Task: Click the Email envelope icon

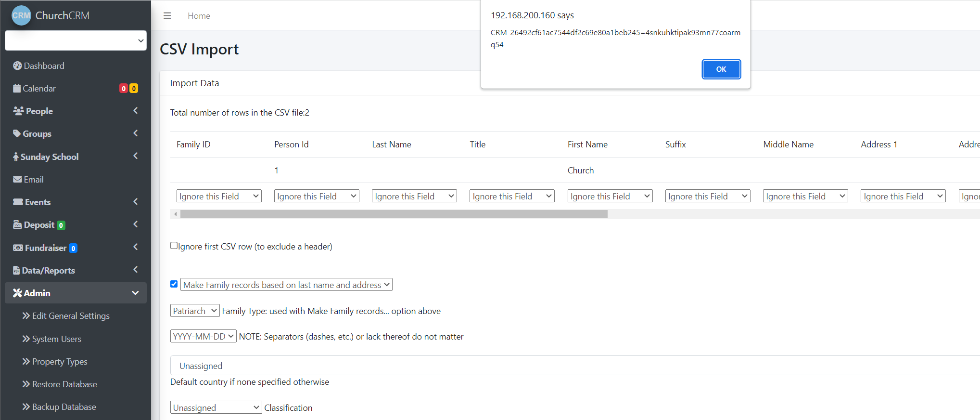Action: click(17, 180)
